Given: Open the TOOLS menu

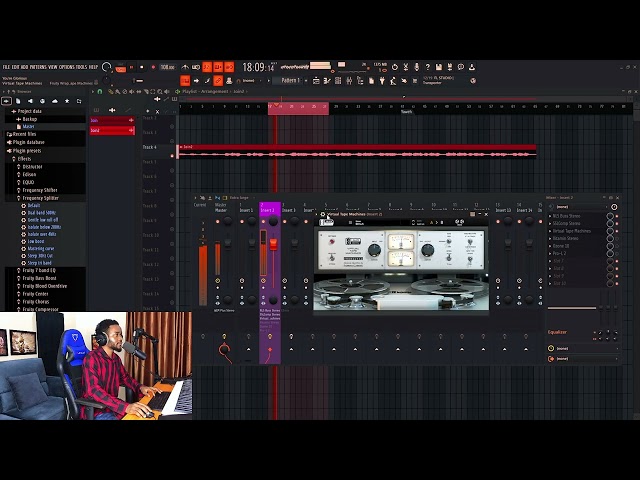Looking at the screenshot, I should [x=82, y=67].
